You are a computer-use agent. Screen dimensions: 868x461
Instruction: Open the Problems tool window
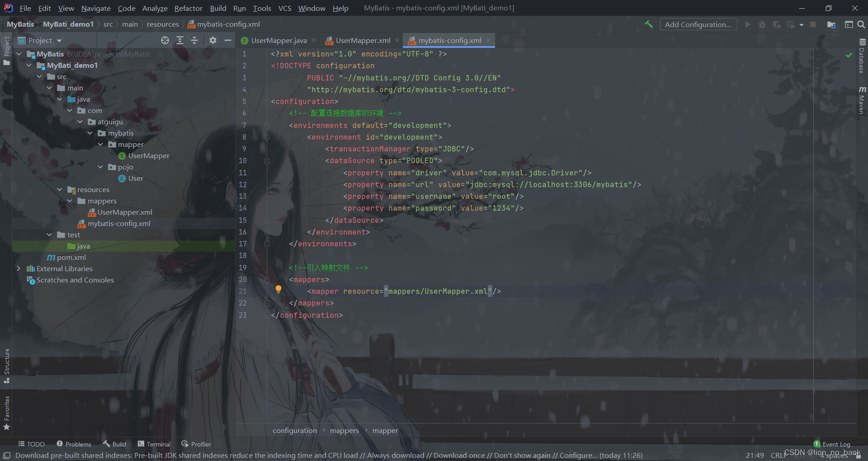tap(74, 444)
